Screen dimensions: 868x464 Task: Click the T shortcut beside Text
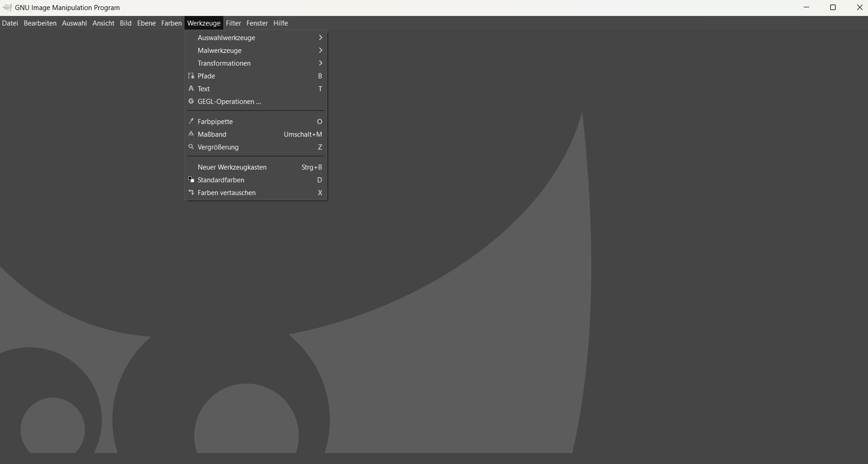point(320,89)
